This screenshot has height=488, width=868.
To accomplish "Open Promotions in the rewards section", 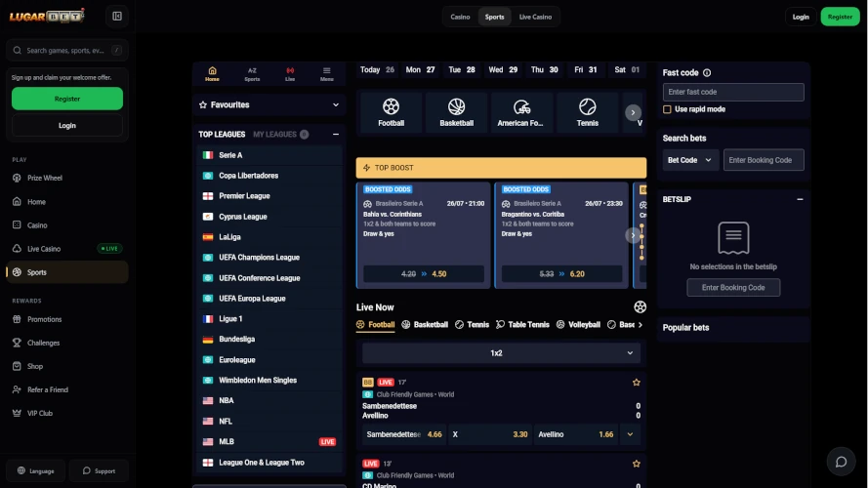I will (x=67, y=319).
